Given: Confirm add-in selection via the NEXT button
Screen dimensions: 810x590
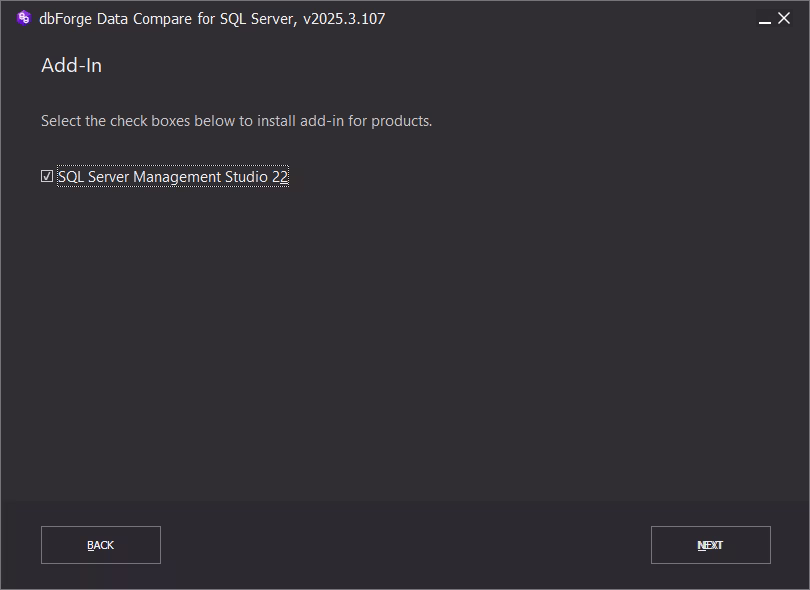Looking at the screenshot, I should [710, 545].
